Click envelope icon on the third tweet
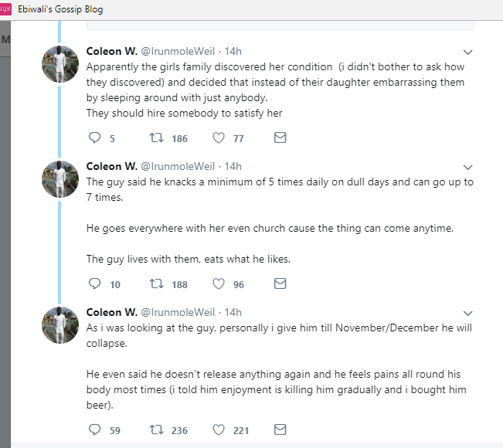503x448 pixels. click(x=280, y=430)
